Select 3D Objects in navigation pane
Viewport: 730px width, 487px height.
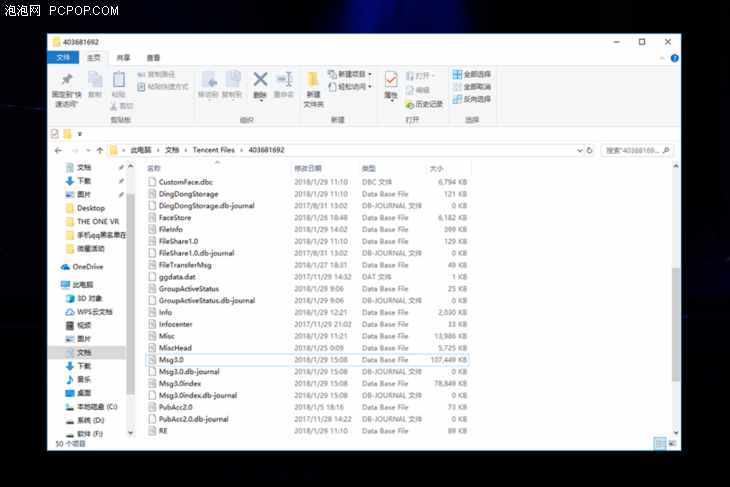click(x=89, y=298)
